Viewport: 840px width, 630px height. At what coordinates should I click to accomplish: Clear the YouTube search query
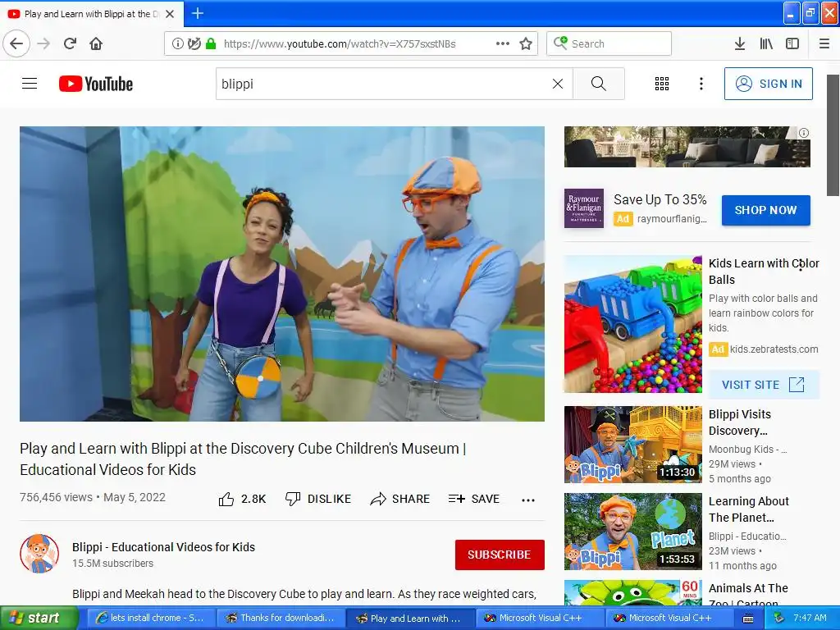point(558,84)
